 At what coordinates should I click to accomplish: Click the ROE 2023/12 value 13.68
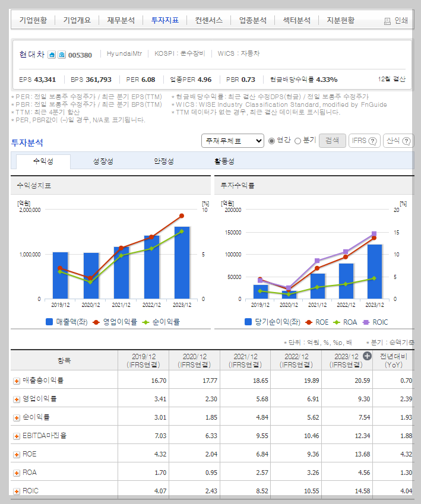(362, 455)
